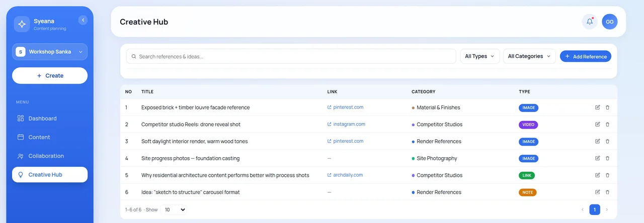This screenshot has height=223, width=644.
Task: Change rows per page from 10
Action: 174,209
